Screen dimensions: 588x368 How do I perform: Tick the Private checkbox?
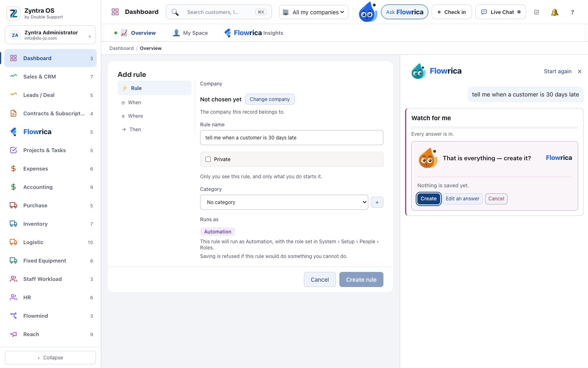coord(208,159)
